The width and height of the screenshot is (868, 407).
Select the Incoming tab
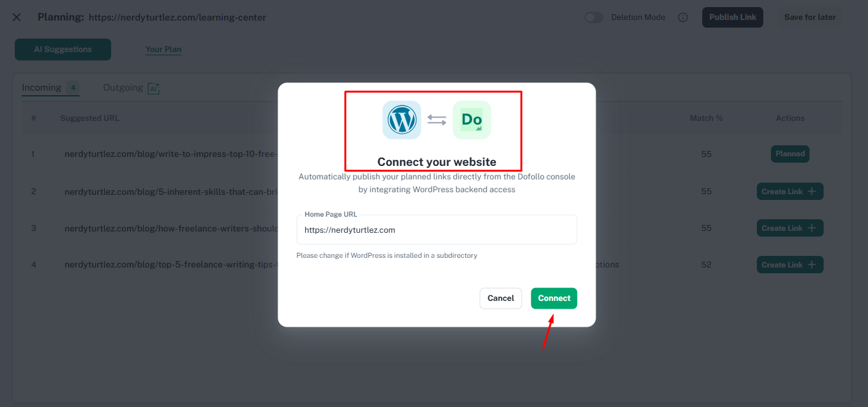41,87
